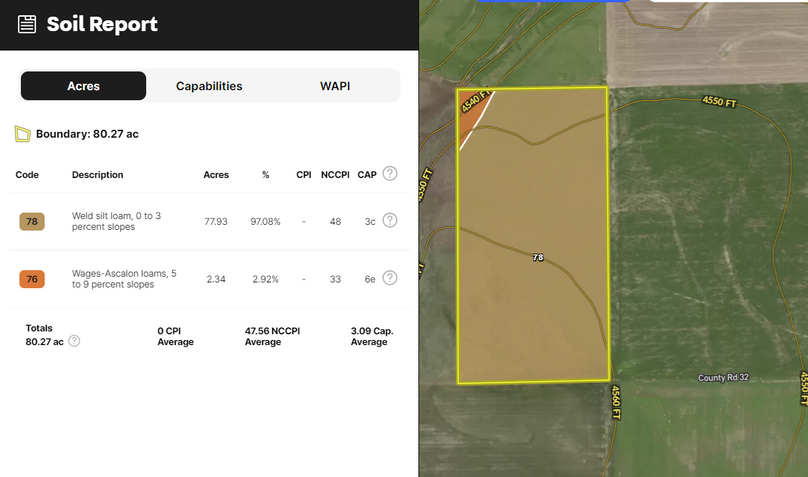Click the orange soil code 76 swatch

tap(32, 279)
